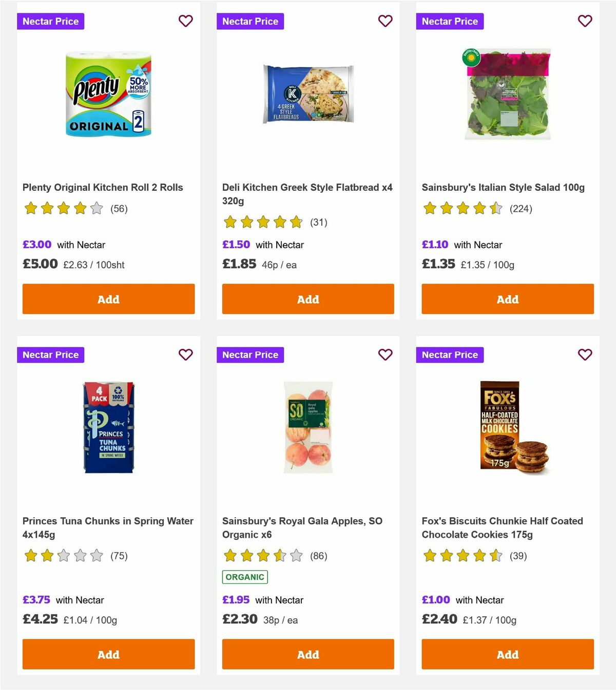Click the heart icon on Greek Style Flatbread
Viewport: 616px width, 690px height.
coord(385,21)
